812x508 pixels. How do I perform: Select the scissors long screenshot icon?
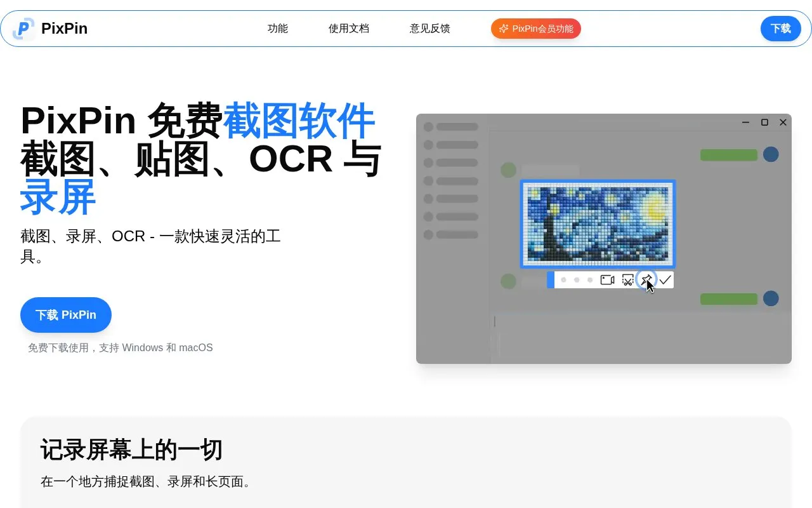tap(627, 280)
